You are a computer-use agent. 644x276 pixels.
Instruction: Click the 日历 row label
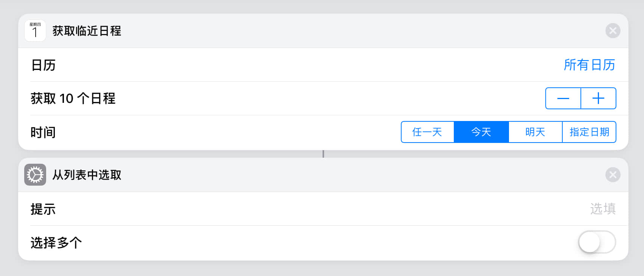tap(43, 65)
